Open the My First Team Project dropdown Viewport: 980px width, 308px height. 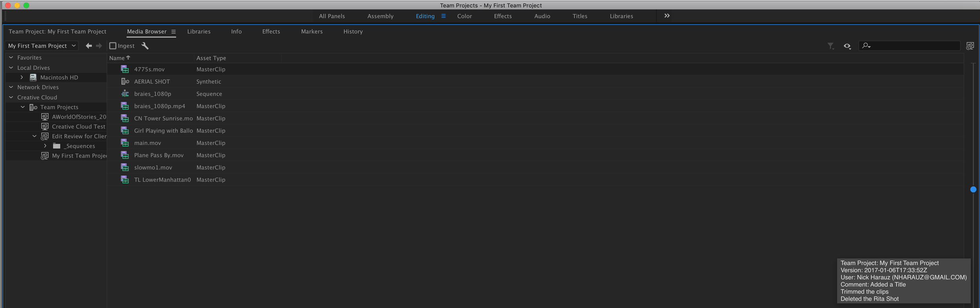pos(42,46)
